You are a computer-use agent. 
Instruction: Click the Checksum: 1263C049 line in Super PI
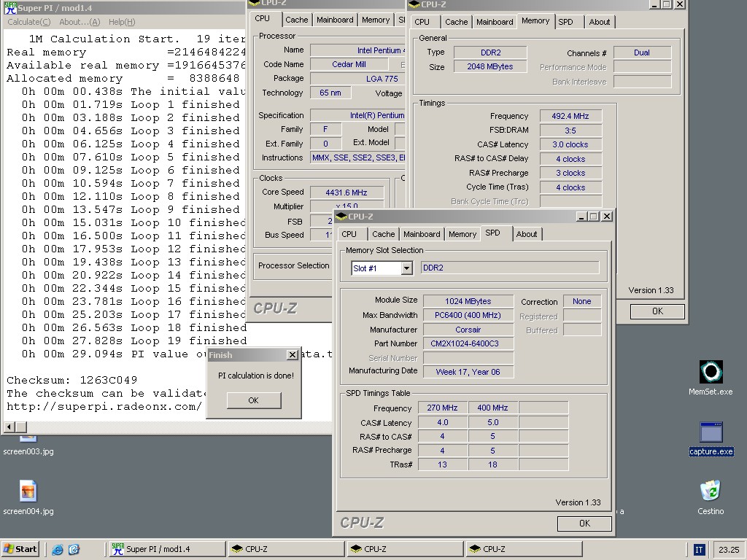72,381
